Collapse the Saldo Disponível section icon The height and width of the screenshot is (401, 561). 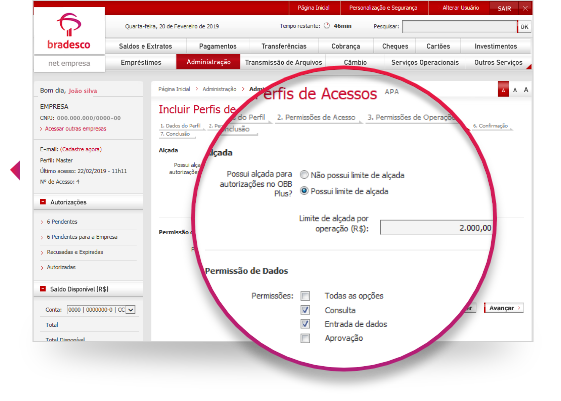pyautogui.click(x=43, y=288)
